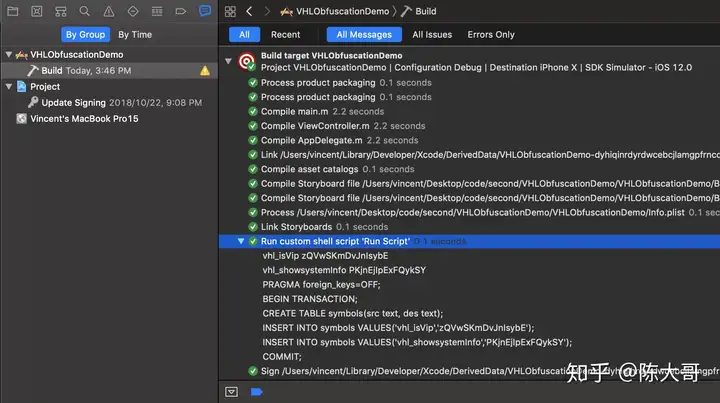Viewport: 720px width, 403px height.
Task: Collapse the Run custom shell script details
Action: coord(241,241)
